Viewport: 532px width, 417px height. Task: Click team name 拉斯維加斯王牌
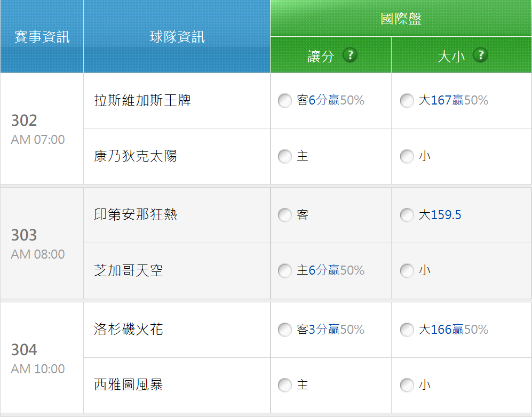[x=142, y=101]
